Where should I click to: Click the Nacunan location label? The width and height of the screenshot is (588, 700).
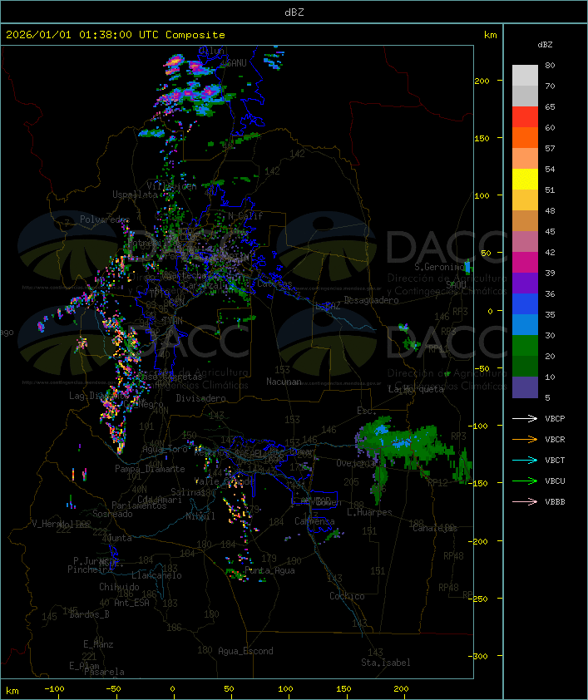click(x=284, y=382)
